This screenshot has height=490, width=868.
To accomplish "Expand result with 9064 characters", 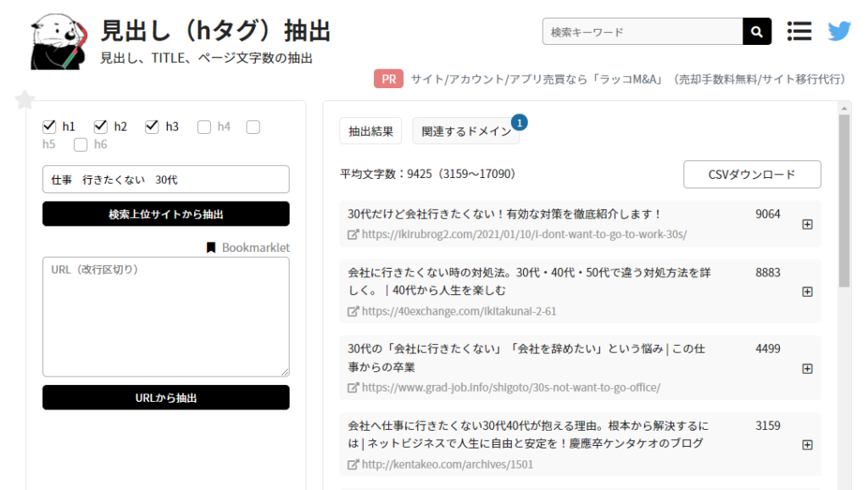I will click(x=808, y=225).
